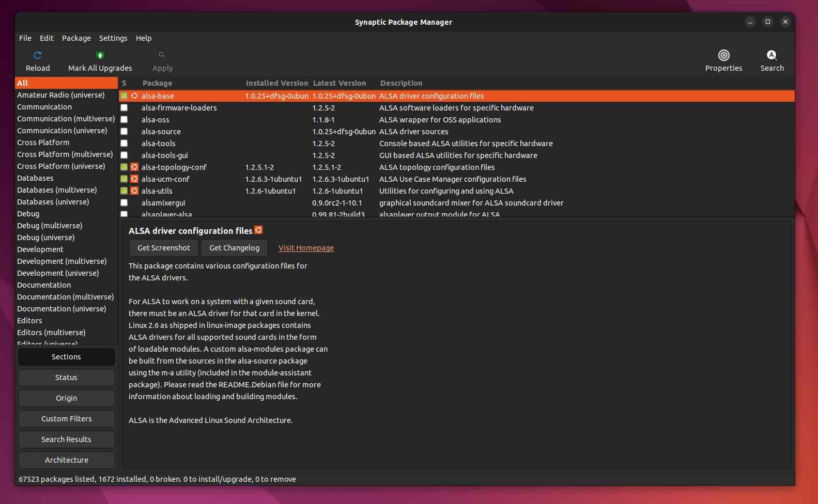Mark the alsa-tools-gui status checkbox
Image resolution: width=818 pixels, height=504 pixels.
click(x=124, y=155)
